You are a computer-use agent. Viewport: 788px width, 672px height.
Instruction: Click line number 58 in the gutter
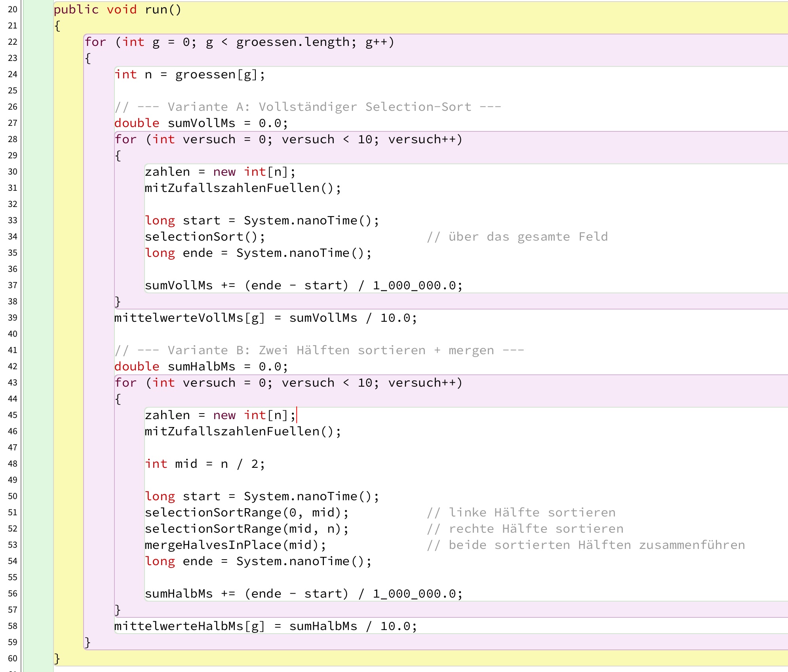pos(13,626)
